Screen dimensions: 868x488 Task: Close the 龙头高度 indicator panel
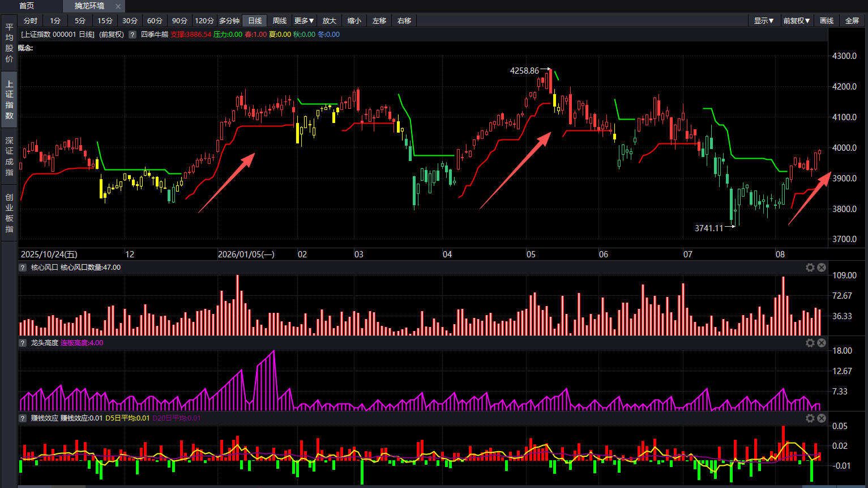pyautogui.click(x=822, y=343)
